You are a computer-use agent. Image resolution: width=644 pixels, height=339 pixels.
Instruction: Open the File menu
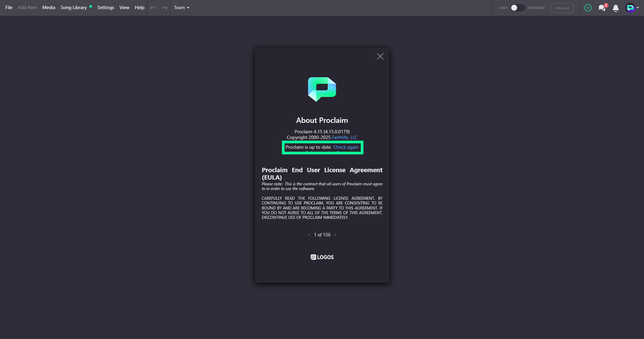point(9,7)
